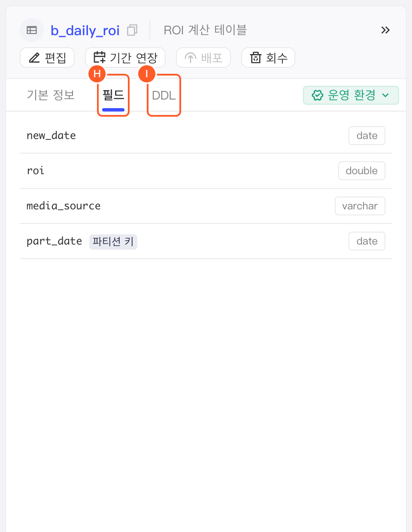412x532 pixels.
Task: Click the 회수 recall button
Action: (x=268, y=57)
